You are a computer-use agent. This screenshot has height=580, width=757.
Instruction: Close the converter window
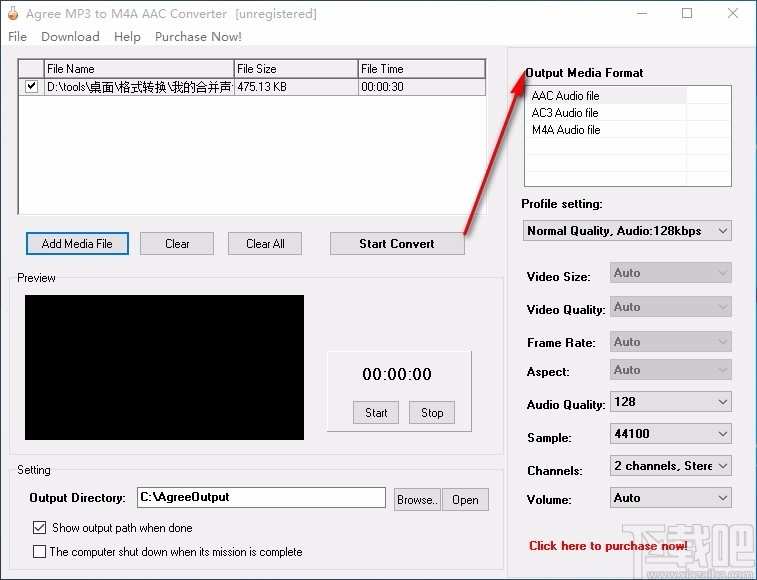click(732, 14)
